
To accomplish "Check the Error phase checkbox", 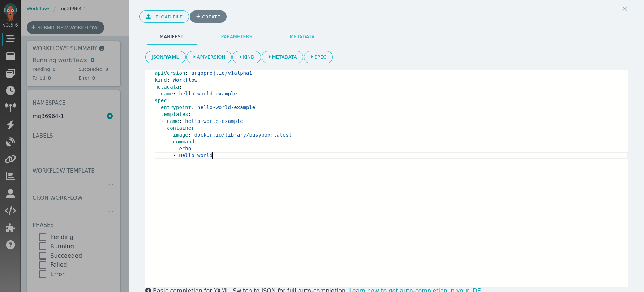I will point(43,274).
